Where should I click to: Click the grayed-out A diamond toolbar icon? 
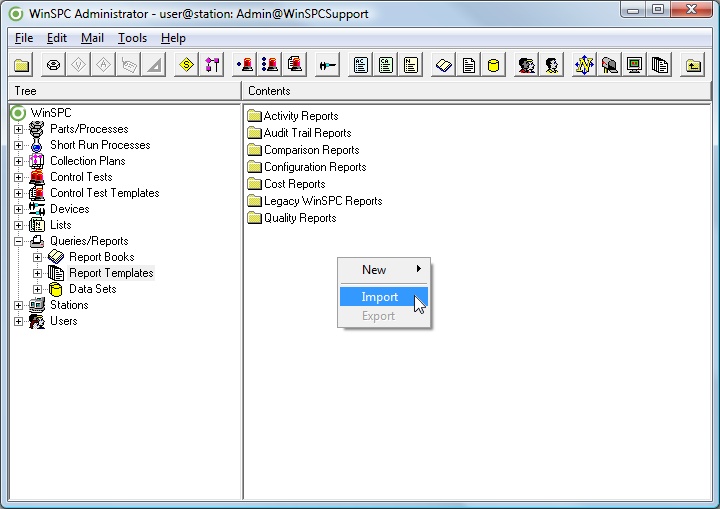pos(103,65)
